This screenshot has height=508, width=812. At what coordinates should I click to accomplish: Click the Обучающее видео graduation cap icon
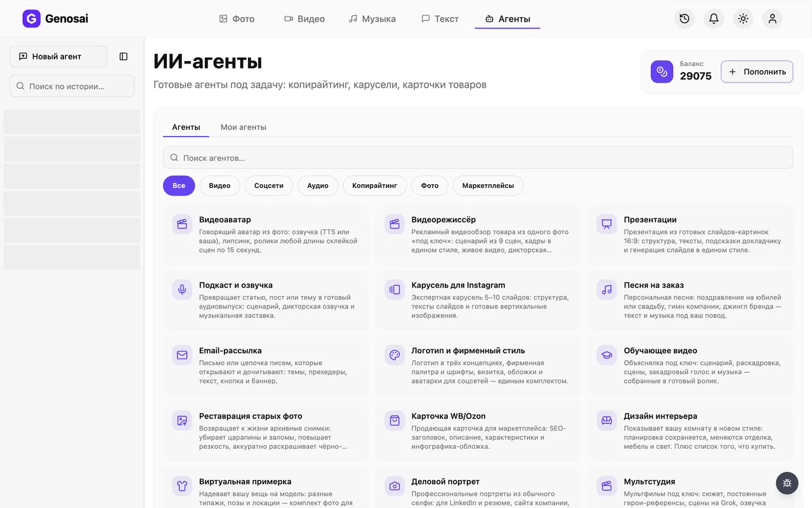(606, 355)
